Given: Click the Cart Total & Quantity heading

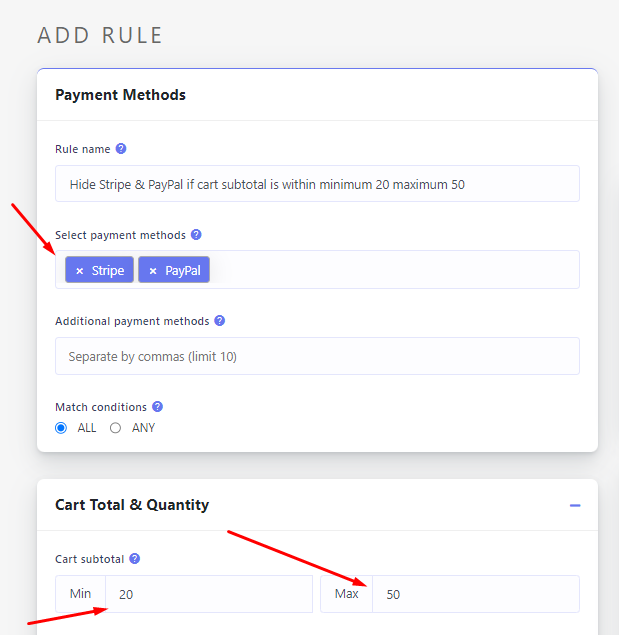Looking at the screenshot, I should [132, 505].
